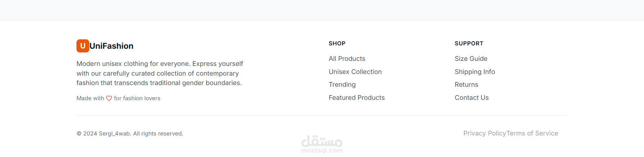Select the Trending footer link

pos(342,85)
